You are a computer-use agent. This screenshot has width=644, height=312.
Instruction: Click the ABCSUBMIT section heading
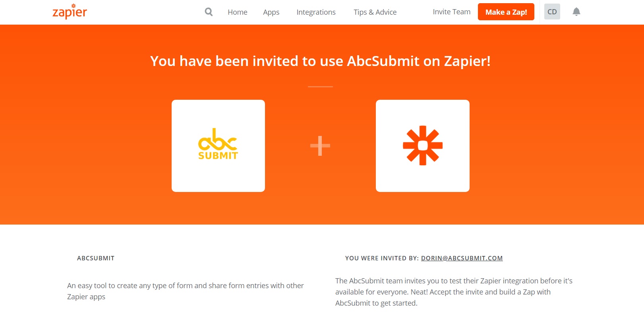tap(96, 258)
